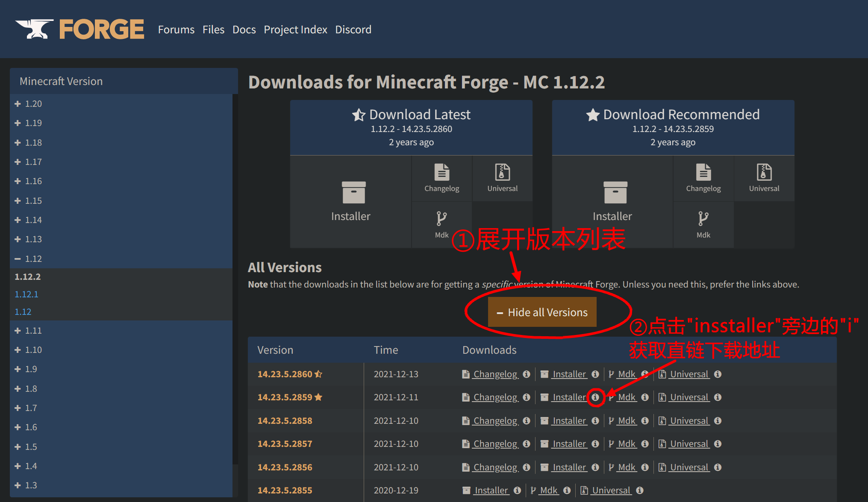The width and height of the screenshot is (868, 502).
Task: Open the Docs nav item
Action: click(x=244, y=29)
